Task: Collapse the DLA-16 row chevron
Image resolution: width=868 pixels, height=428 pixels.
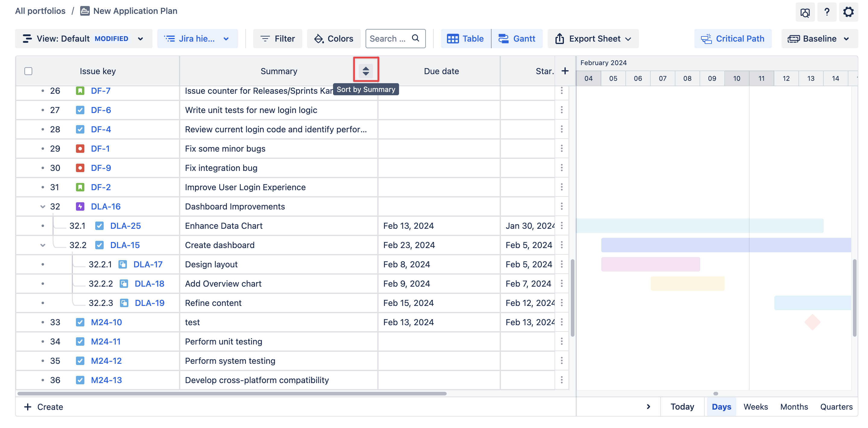Action: pyautogui.click(x=43, y=206)
